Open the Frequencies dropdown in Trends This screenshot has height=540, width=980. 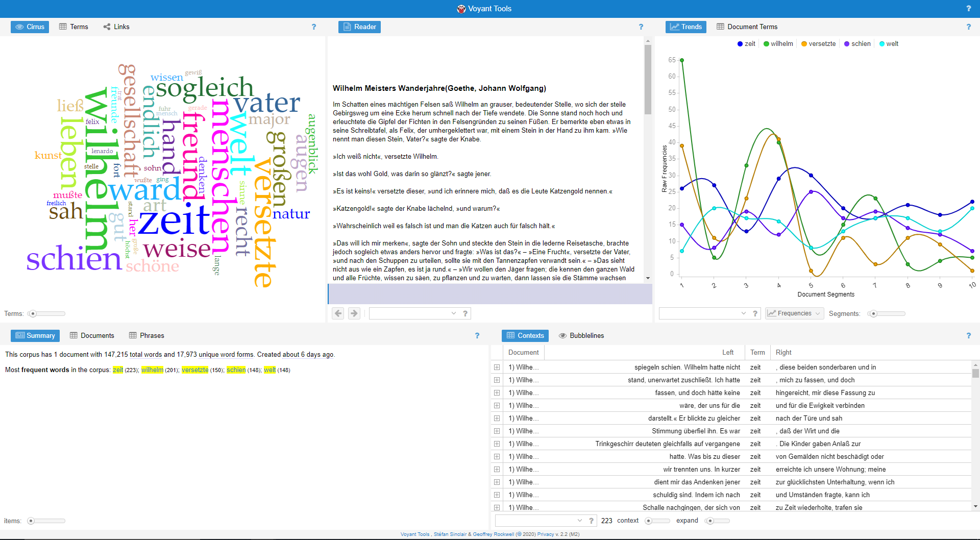pos(795,313)
